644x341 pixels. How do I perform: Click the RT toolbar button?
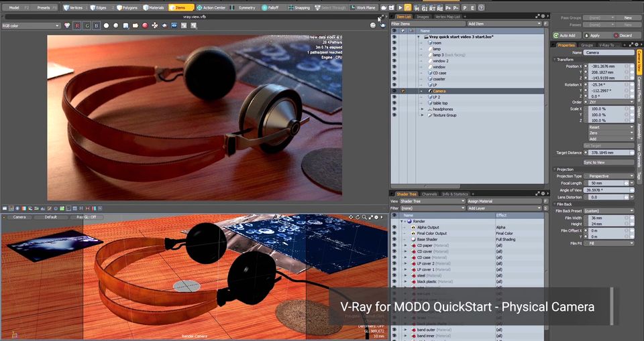pyautogui.click(x=433, y=8)
